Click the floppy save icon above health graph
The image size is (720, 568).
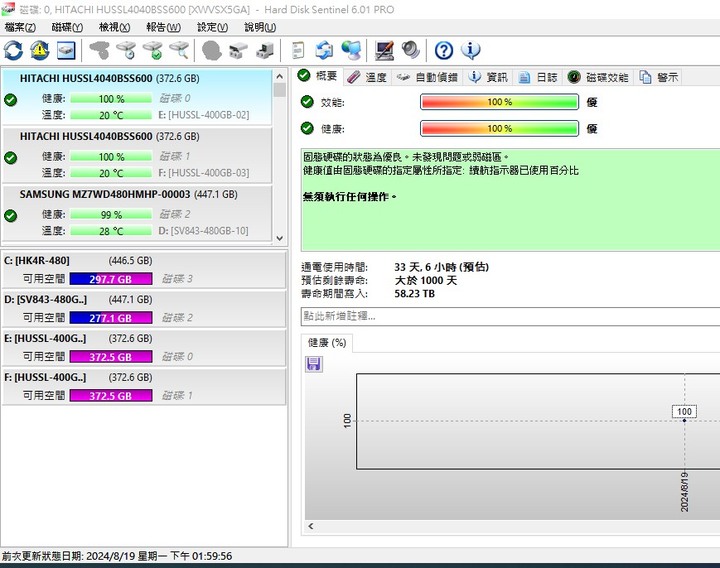[314, 364]
